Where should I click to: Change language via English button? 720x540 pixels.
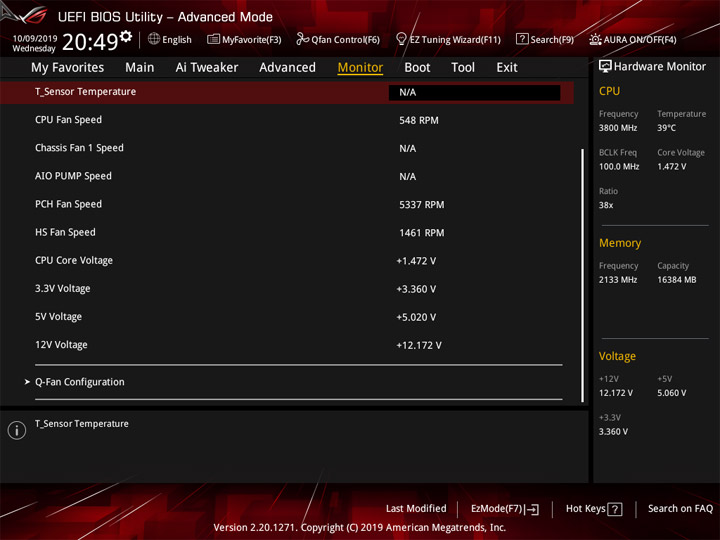176,40
